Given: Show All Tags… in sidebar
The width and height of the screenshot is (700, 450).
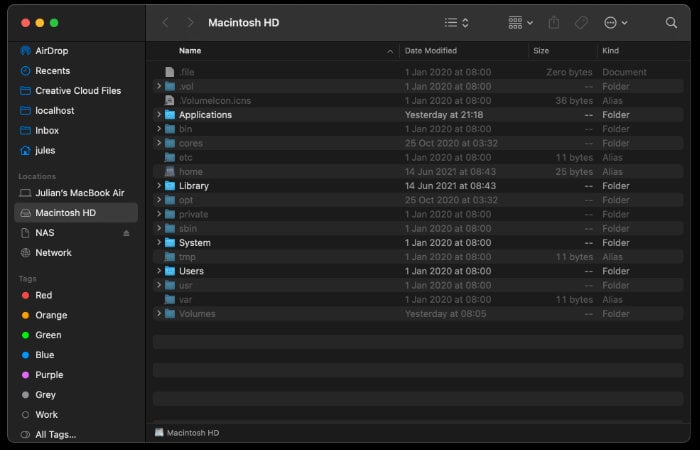Looking at the screenshot, I should 76,435.
